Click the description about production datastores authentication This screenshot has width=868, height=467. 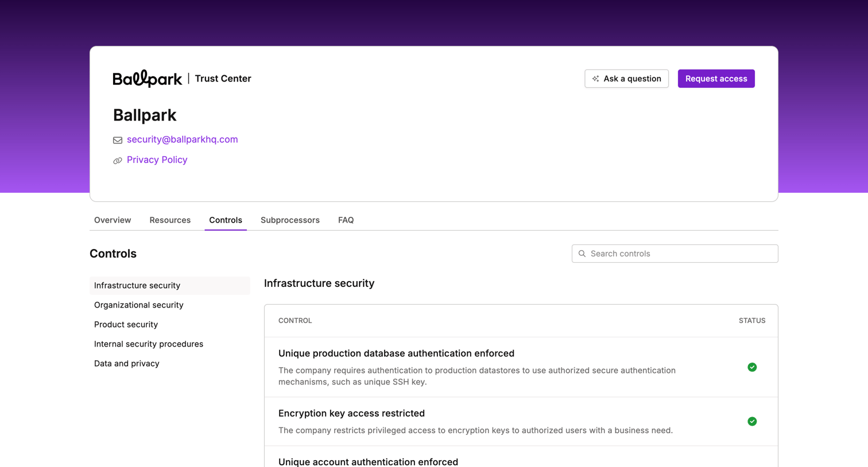point(477,376)
